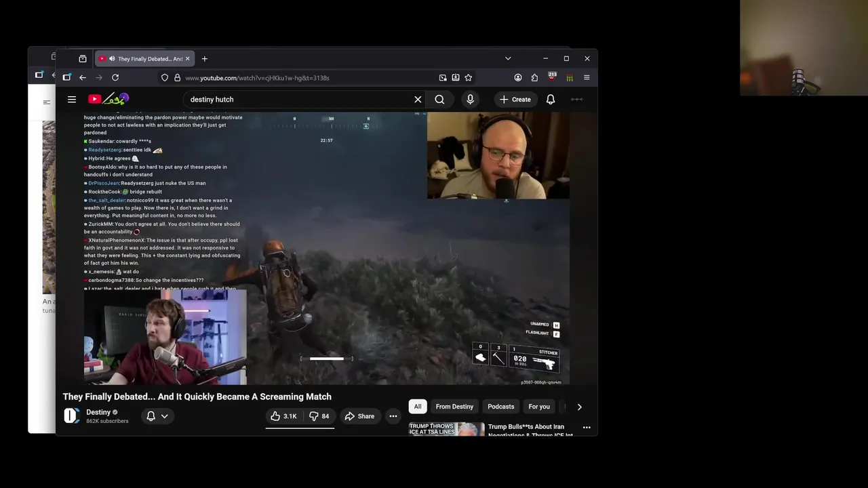List all tabs with the chevron
This screenshot has width=868, height=488.
(508, 59)
